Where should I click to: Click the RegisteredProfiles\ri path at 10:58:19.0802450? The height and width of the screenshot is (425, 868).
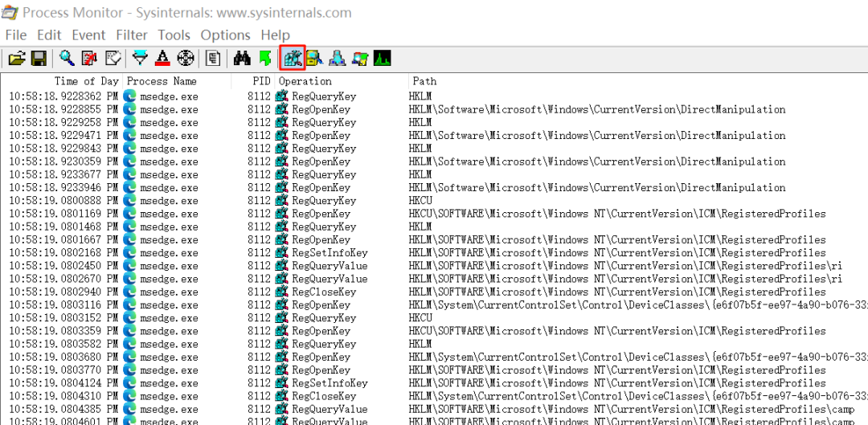(625, 266)
